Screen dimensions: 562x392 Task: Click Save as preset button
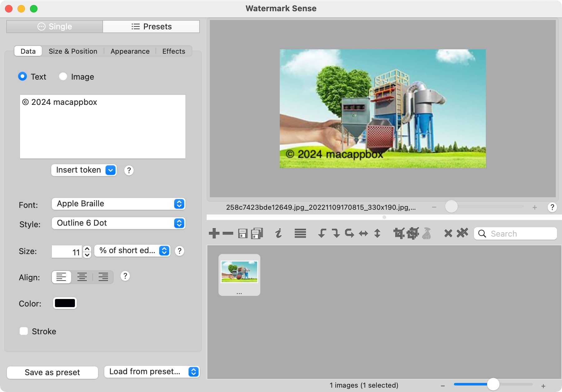(x=52, y=372)
